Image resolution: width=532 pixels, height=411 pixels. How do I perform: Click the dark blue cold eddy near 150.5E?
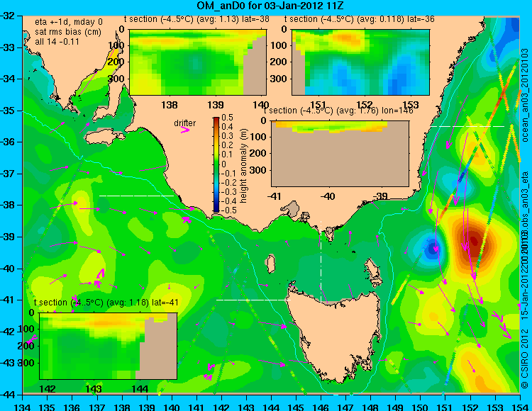point(433,248)
